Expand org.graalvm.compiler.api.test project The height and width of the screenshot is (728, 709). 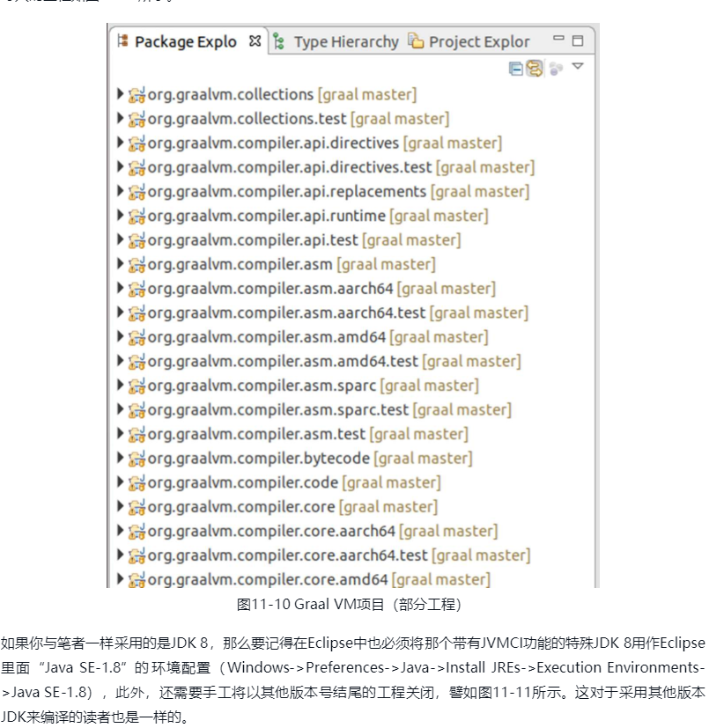click(120, 239)
